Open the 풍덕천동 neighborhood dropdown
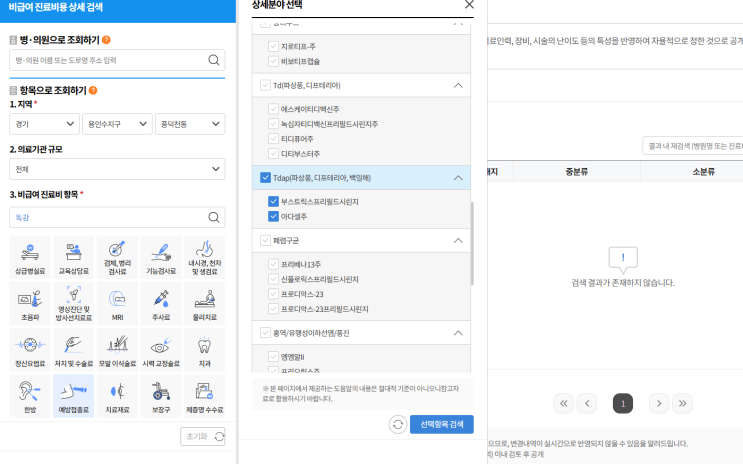This screenshot has width=743, height=464. coord(190,124)
